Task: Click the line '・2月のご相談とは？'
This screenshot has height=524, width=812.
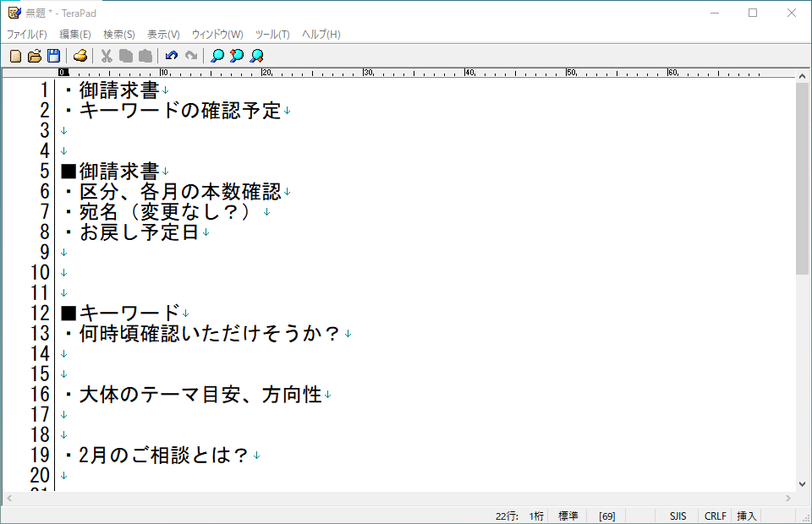Action: [x=156, y=456]
